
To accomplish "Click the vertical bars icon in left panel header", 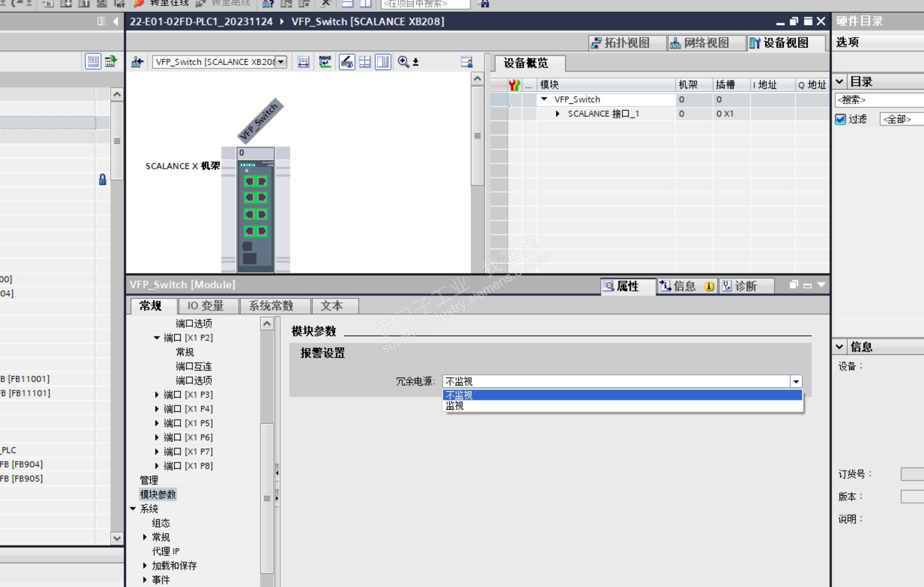I will 101,21.
